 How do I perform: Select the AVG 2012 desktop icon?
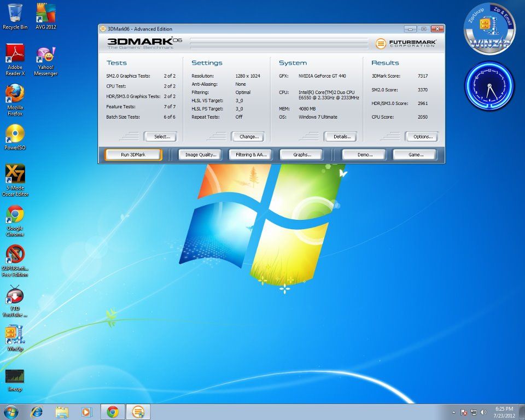pos(46,16)
